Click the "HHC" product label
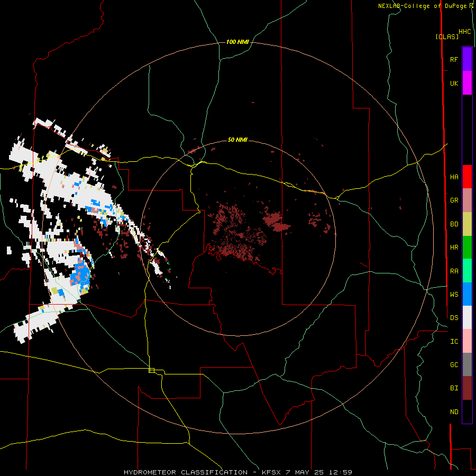The height and width of the screenshot is (476, 476). point(464,32)
